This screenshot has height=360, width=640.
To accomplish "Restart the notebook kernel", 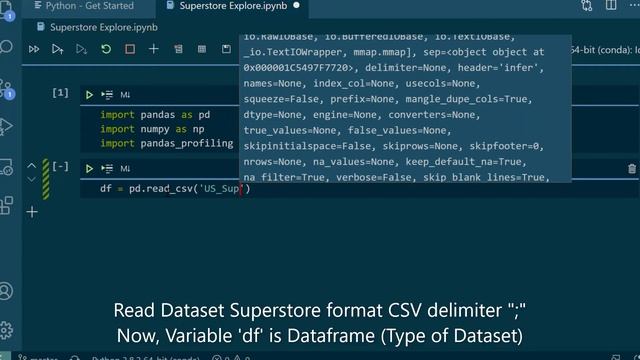I will click(106, 49).
